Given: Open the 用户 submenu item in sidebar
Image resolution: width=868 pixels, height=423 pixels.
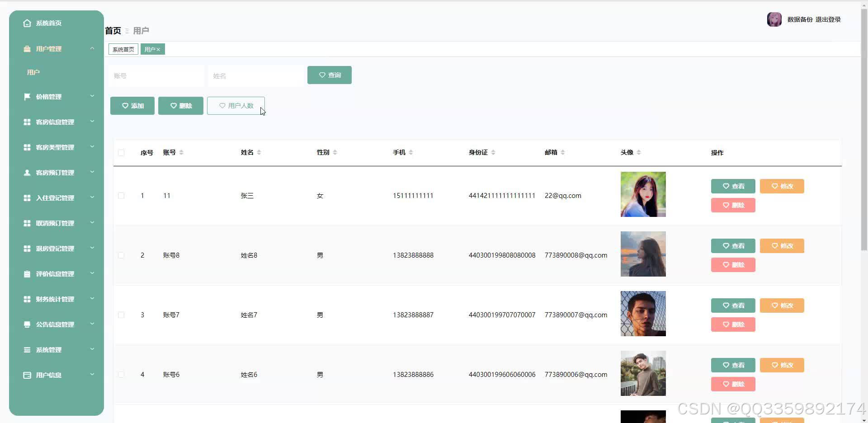Looking at the screenshot, I should pos(33,72).
